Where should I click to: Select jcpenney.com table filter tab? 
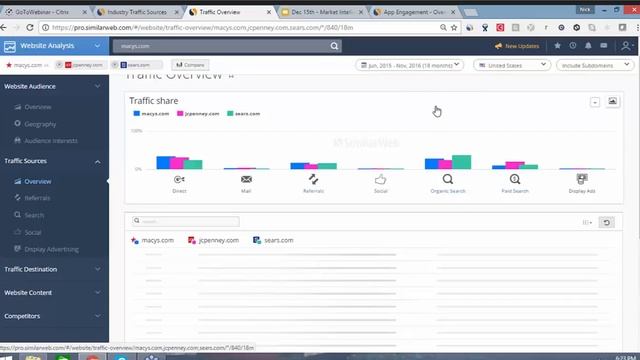[x=213, y=240]
